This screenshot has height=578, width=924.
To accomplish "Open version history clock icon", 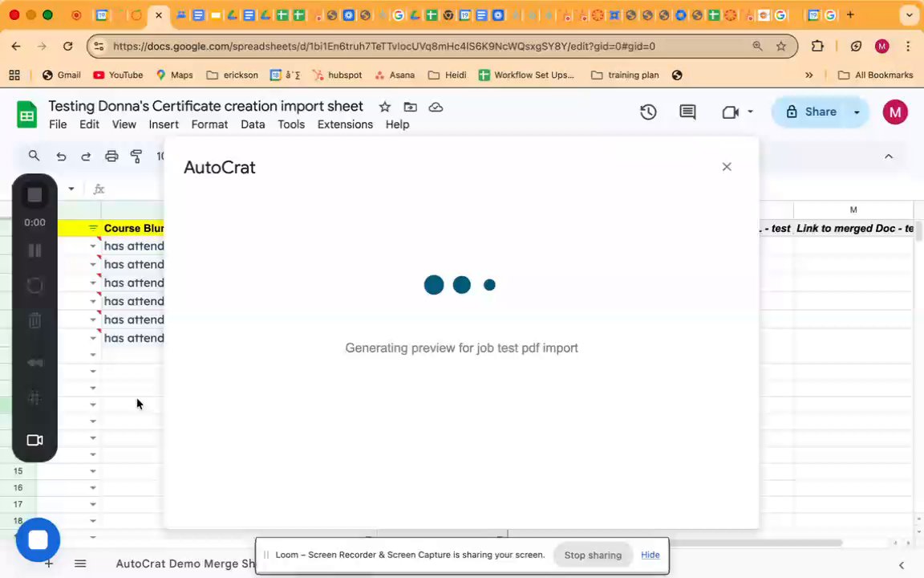I will [x=648, y=112].
